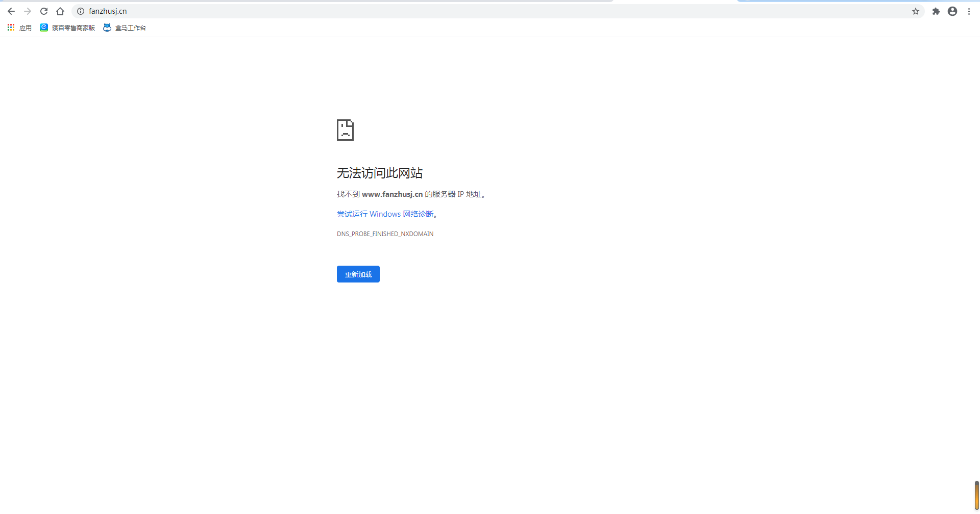Image resolution: width=980 pixels, height=514 pixels.
Task: Expand the Chrome three-dot menu
Action: (969, 11)
